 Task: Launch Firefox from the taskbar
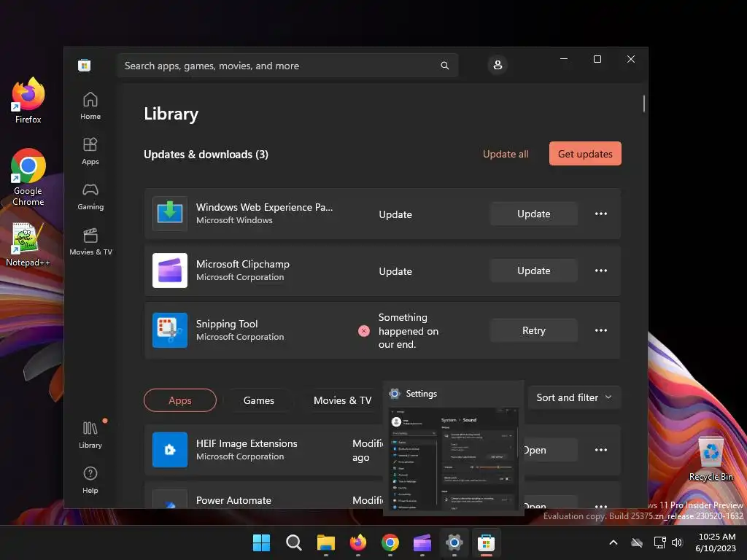(x=357, y=542)
